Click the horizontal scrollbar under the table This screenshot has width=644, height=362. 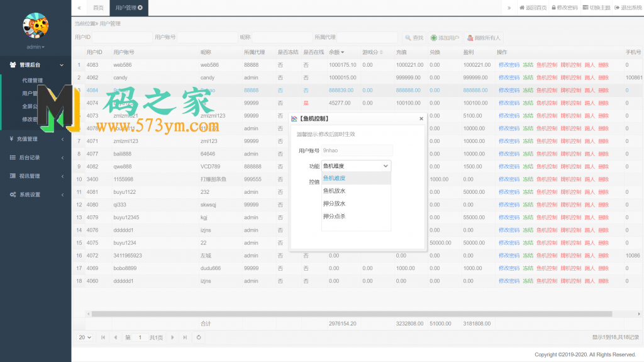(x=352, y=314)
